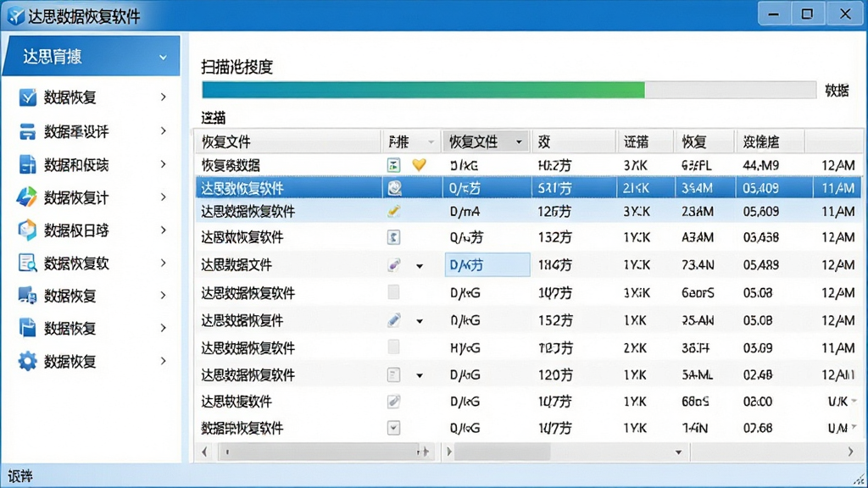The width and height of the screenshot is (868, 488).
Task: Open the 恢复文件 column header dropdown arrow
Action: click(519, 142)
